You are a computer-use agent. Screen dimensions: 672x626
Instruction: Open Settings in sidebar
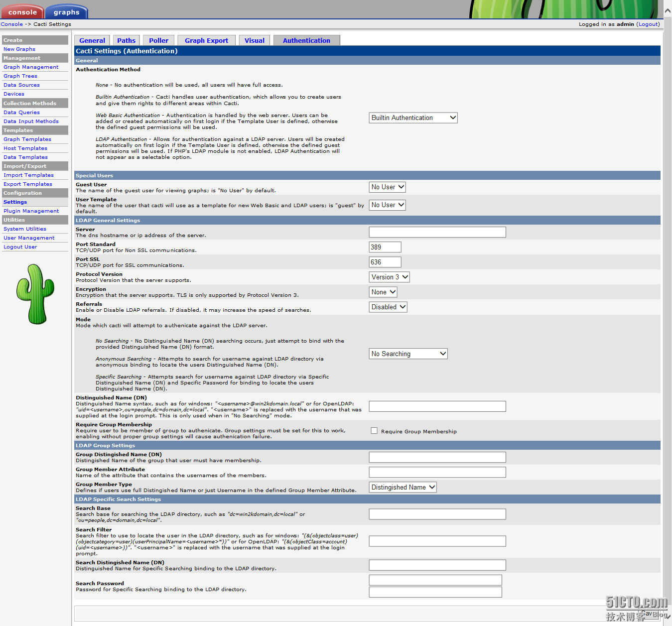15,202
